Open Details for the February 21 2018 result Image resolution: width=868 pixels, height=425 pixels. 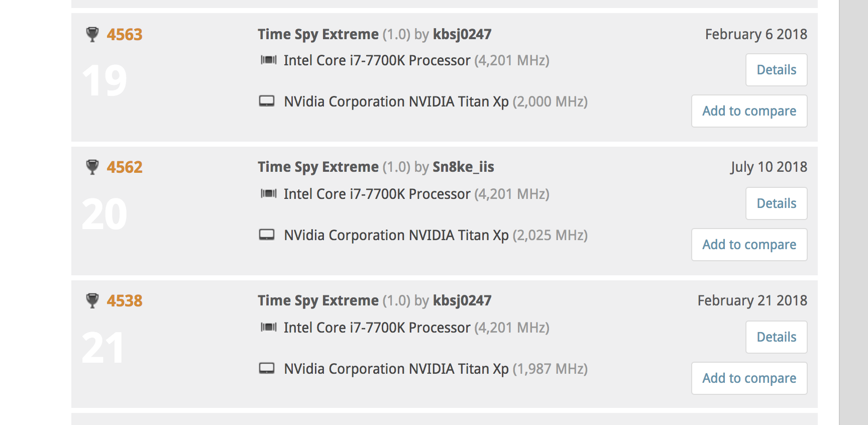[777, 337]
